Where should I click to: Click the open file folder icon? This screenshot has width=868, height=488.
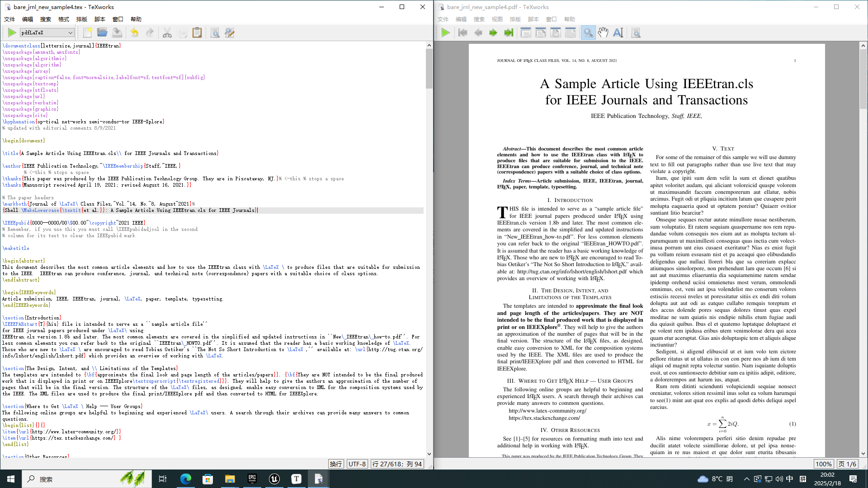pos(102,33)
